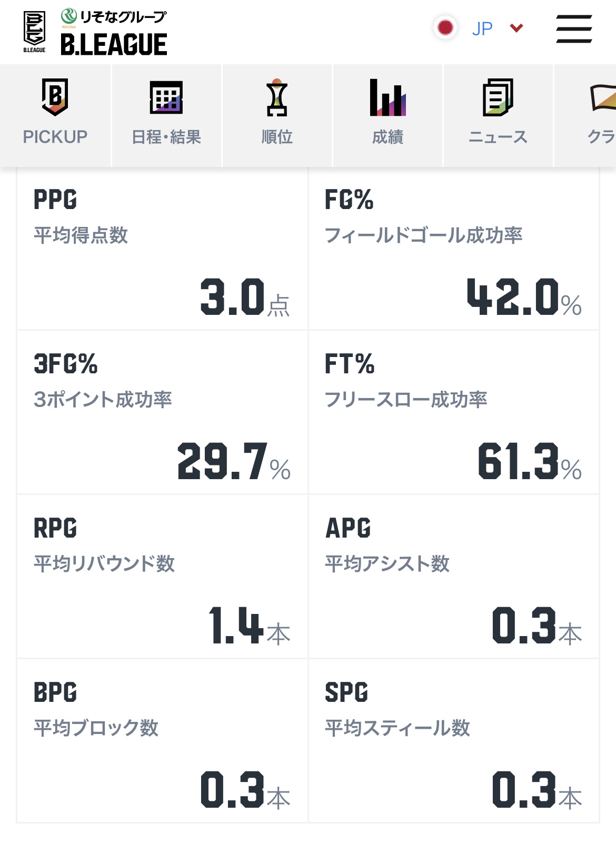Click the B.LEAGUE shield logo
The height and width of the screenshot is (843, 616).
(34, 32)
